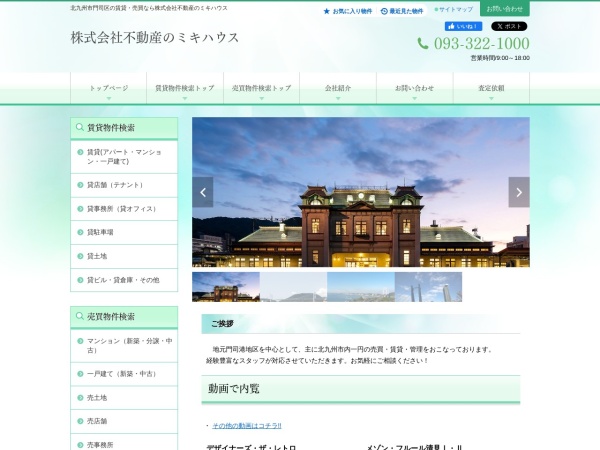Click the third slideshow thumbnail with bay view
Viewport: 600px width, 450px height.
click(x=361, y=287)
